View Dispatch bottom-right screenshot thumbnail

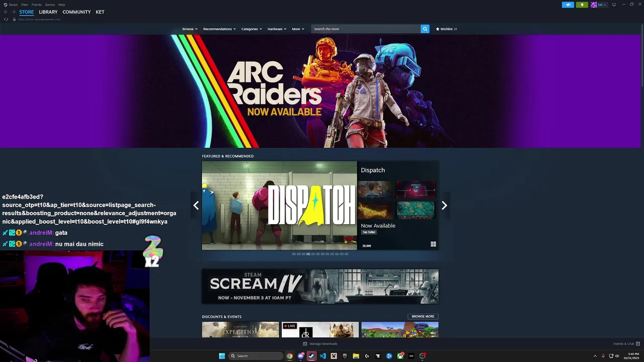click(x=416, y=210)
